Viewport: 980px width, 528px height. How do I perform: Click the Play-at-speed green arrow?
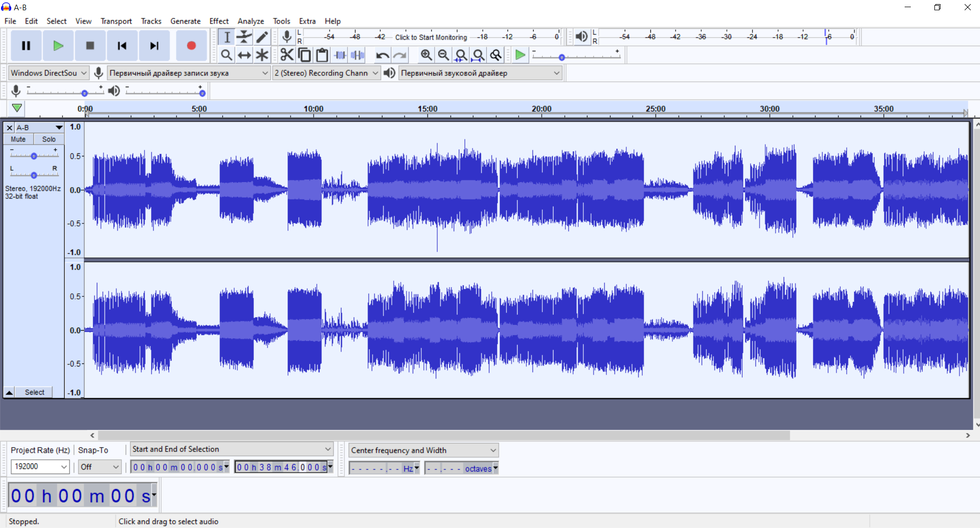pyautogui.click(x=520, y=55)
